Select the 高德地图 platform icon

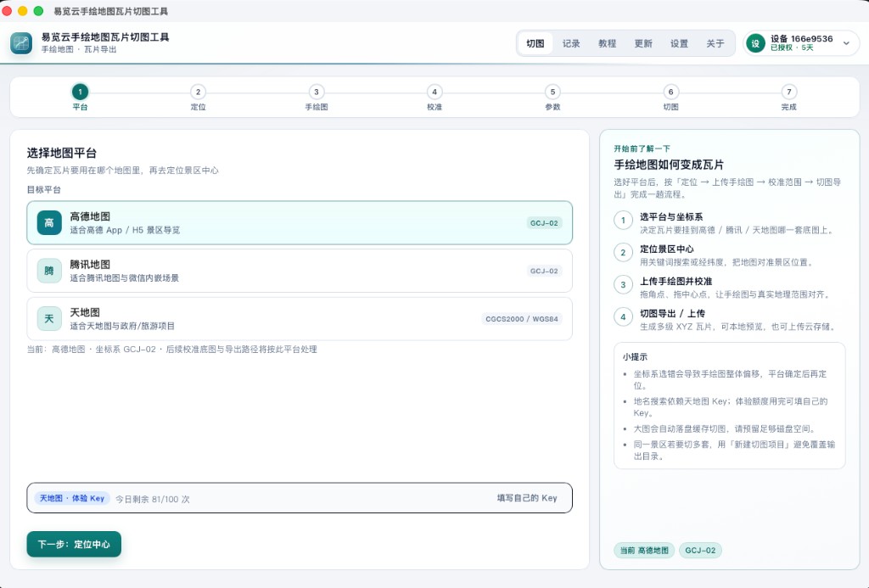coord(49,223)
